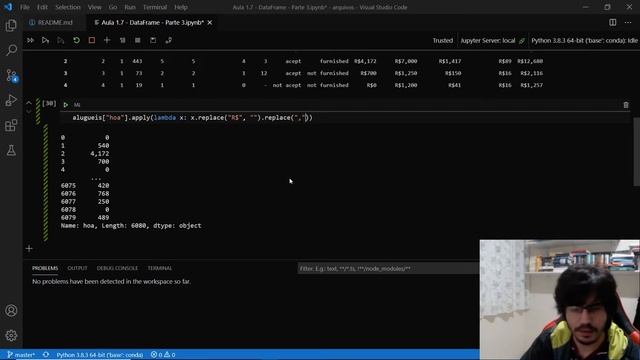Save the notebook with the toolbar save icon
Screen dimensions: 640x360
tap(153, 40)
